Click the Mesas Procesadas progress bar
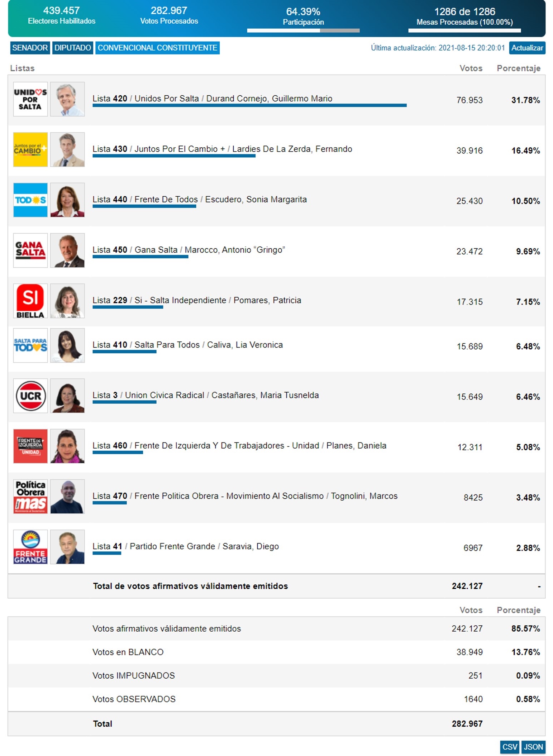The width and height of the screenshot is (553, 756). pyautogui.click(x=464, y=30)
